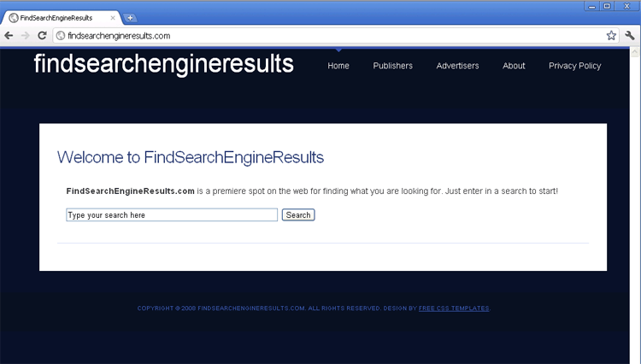Screen dimensions: 641x364
Task: Select the FindSearchEngineResults browser tab
Action: pyautogui.click(x=60, y=18)
